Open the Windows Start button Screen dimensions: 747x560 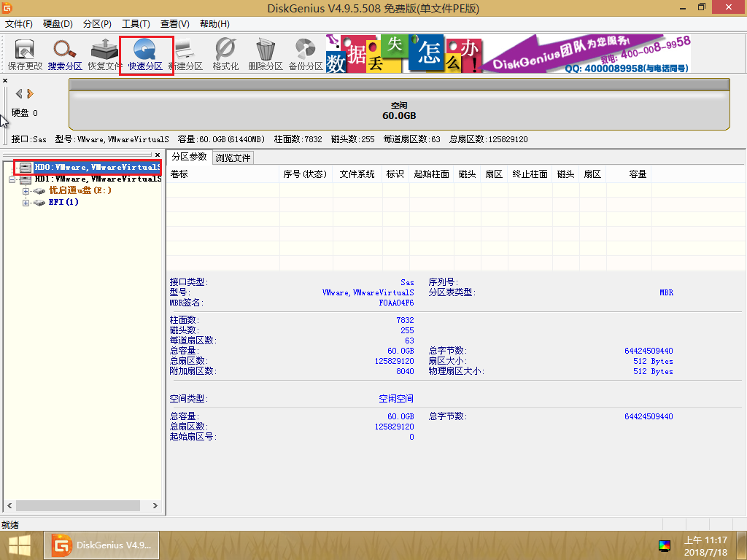(x=20, y=545)
